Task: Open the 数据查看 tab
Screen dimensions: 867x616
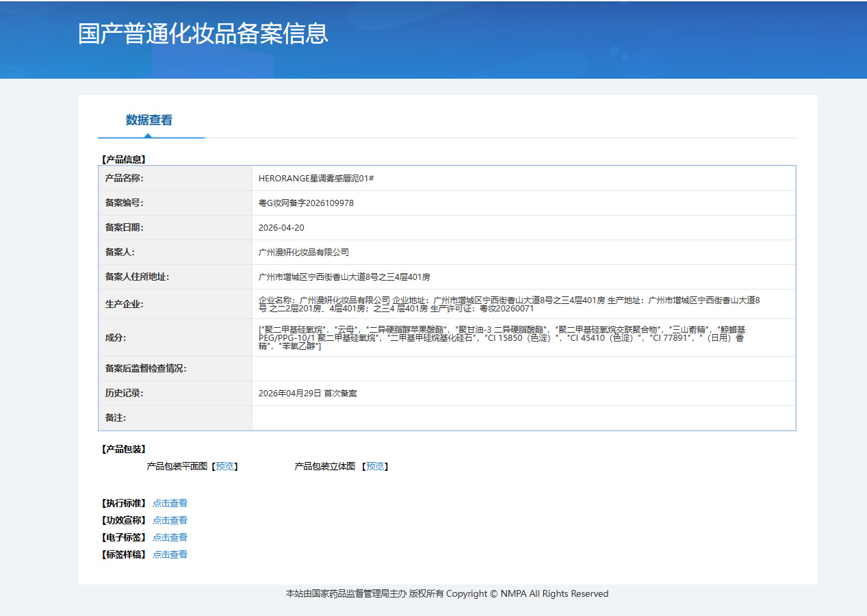Action: pyautogui.click(x=149, y=120)
